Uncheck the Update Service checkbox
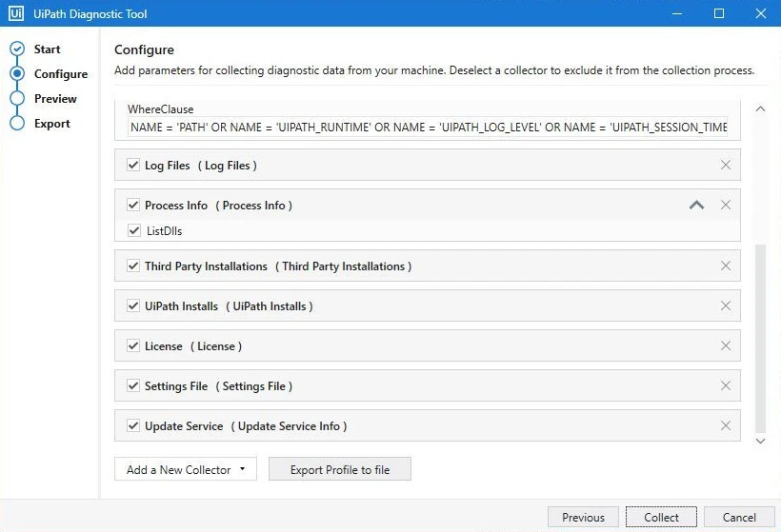The width and height of the screenshot is (781, 532). tap(133, 425)
